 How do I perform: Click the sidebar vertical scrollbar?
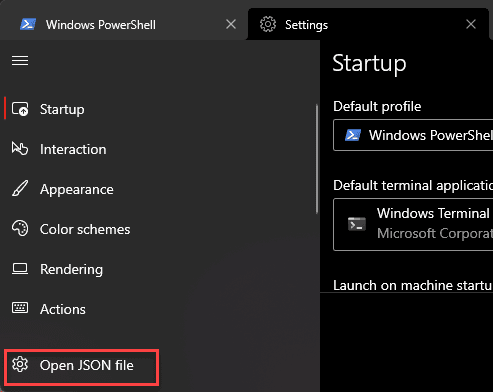(x=317, y=158)
